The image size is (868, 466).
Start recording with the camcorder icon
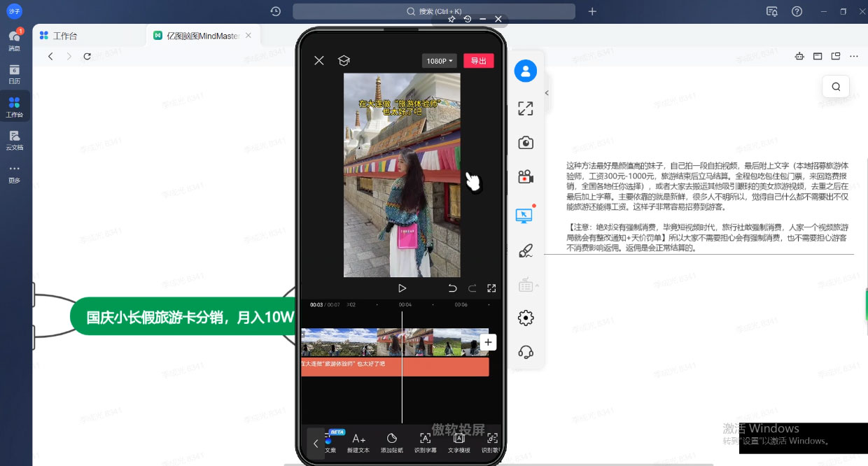pos(526,177)
